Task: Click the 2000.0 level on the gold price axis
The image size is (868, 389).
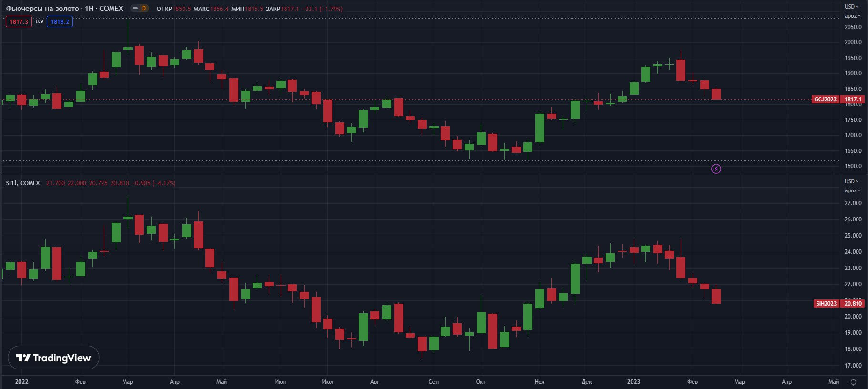Action: click(853, 42)
